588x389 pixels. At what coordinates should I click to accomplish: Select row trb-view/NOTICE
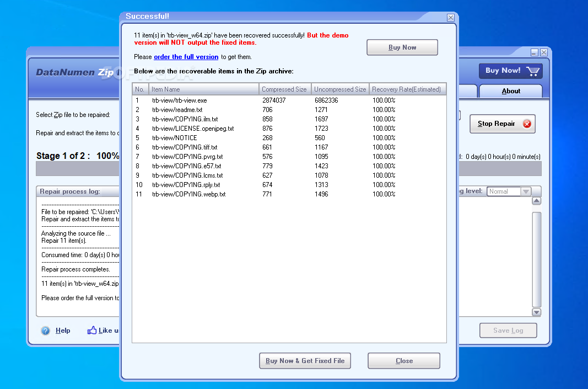click(289, 138)
